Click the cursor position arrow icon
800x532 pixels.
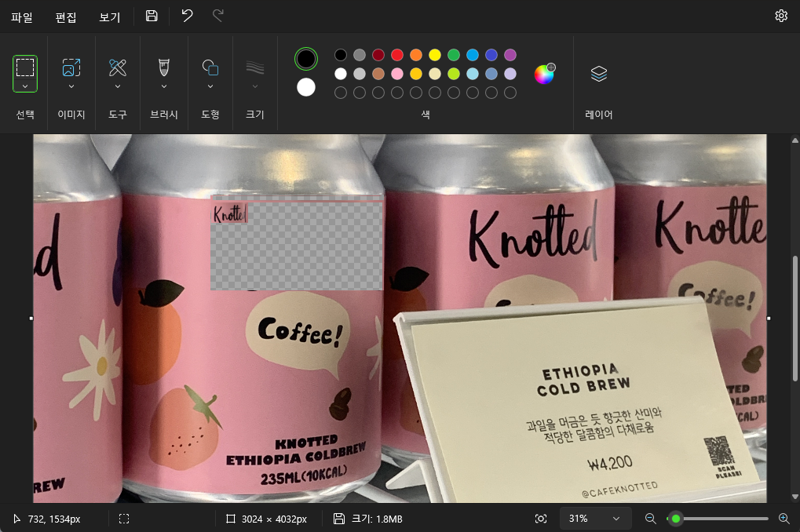16,519
